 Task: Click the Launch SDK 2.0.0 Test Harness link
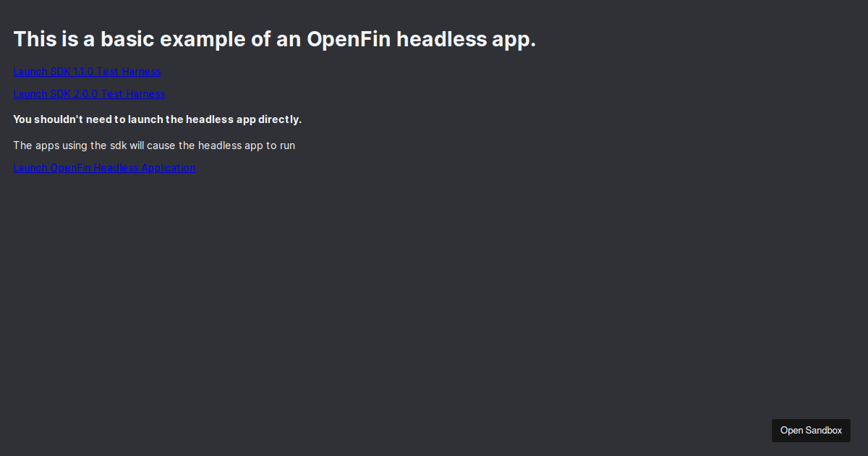(x=88, y=94)
